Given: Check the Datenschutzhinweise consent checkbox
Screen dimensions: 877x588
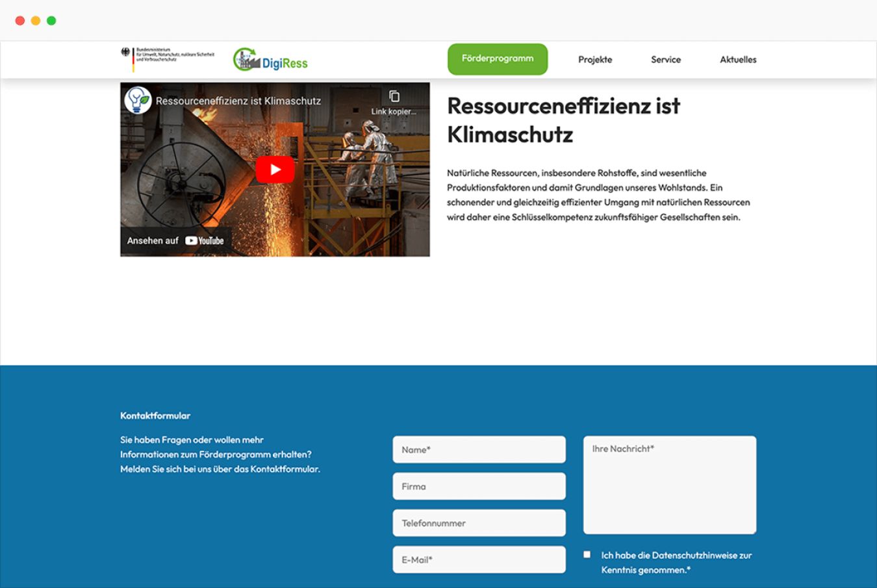Looking at the screenshot, I should point(587,555).
